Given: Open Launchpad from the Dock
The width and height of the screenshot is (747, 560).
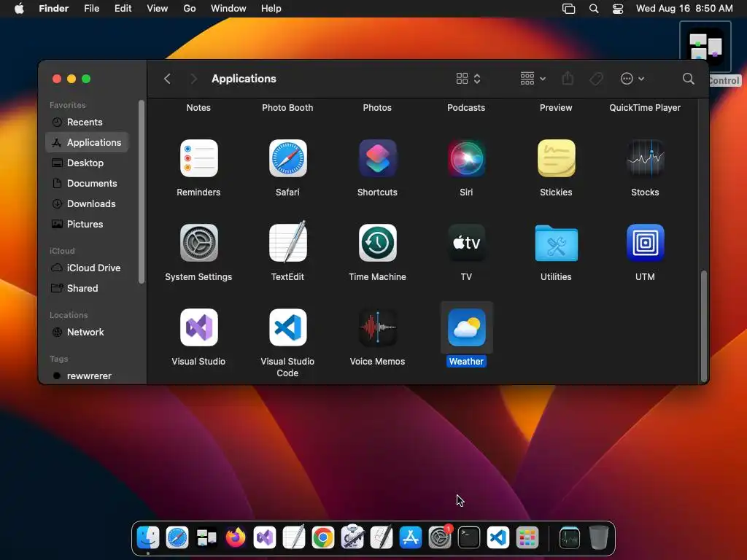Looking at the screenshot, I should (527, 537).
